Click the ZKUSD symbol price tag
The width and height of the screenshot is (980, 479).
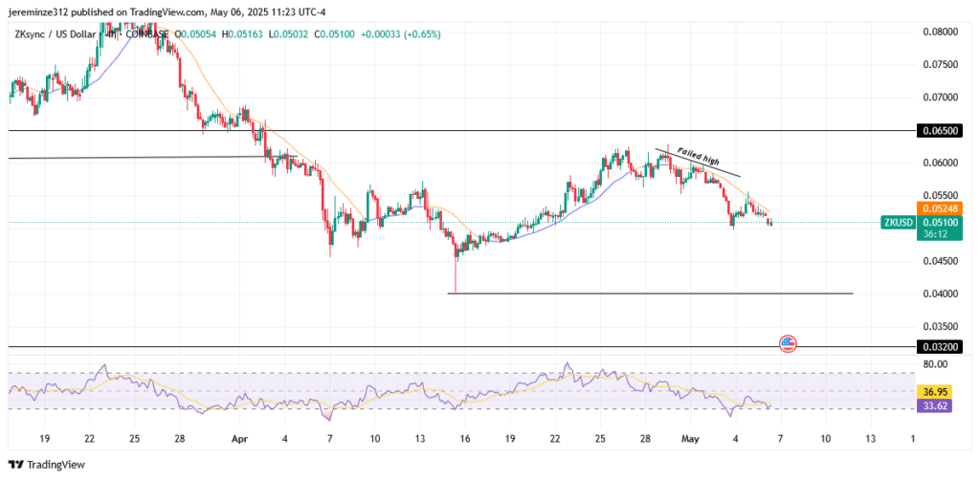pyautogui.click(x=898, y=222)
